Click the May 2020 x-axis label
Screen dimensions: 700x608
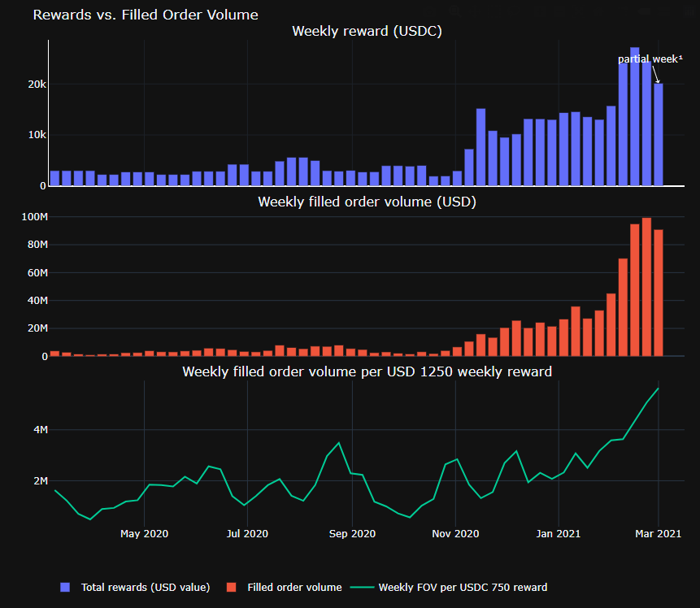(x=144, y=534)
